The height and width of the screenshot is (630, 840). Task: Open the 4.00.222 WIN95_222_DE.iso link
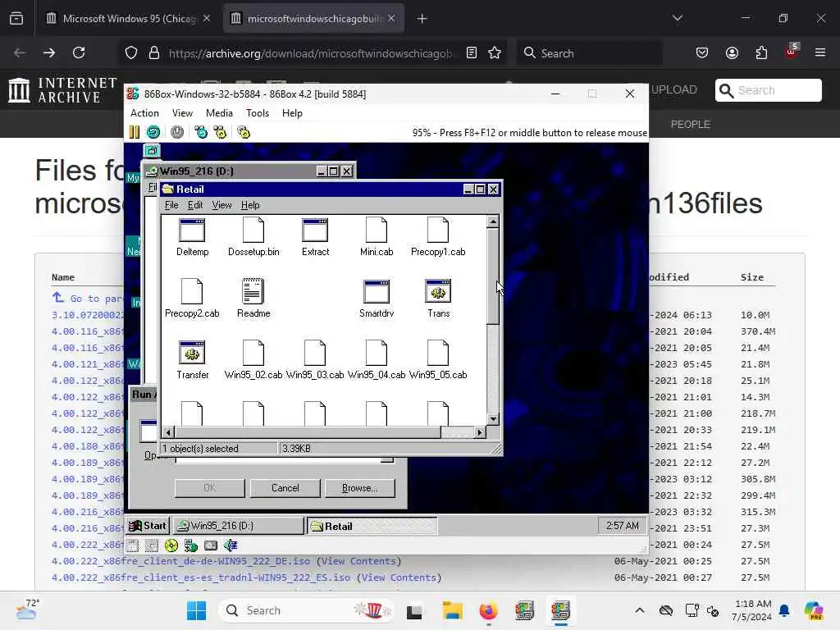(x=181, y=561)
